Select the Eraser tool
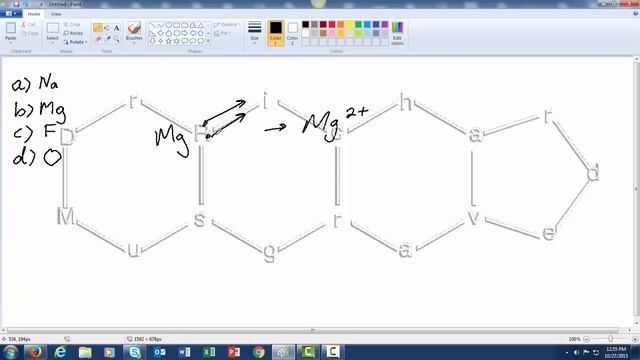 (98, 39)
